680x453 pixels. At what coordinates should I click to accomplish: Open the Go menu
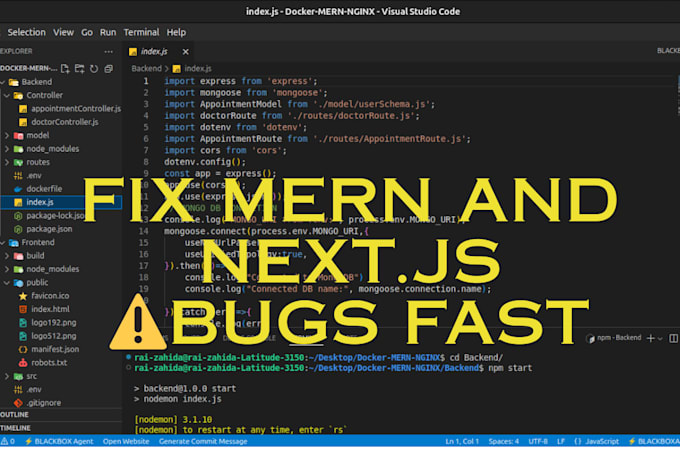[87, 33]
